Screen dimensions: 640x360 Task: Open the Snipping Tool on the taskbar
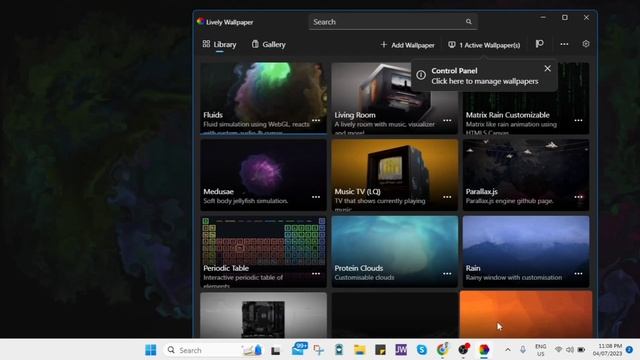pyautogui.click(x=319, y=350)
